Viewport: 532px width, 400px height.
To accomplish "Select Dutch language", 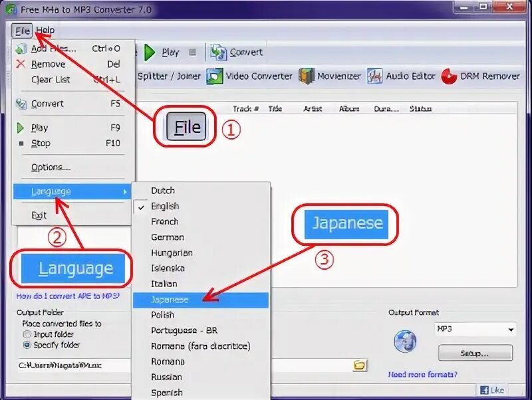I will pyautogui.click(x=201, y=191).
